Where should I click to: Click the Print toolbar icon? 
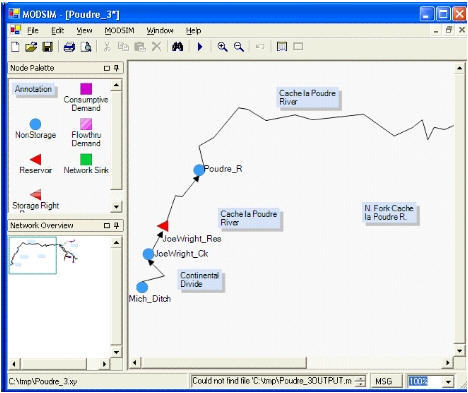pos(69,47)
